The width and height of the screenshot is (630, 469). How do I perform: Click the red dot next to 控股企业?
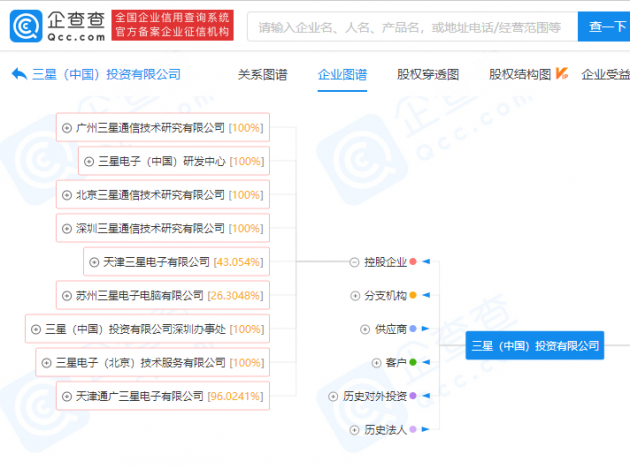pyautogui.click(x=413, y=262)
